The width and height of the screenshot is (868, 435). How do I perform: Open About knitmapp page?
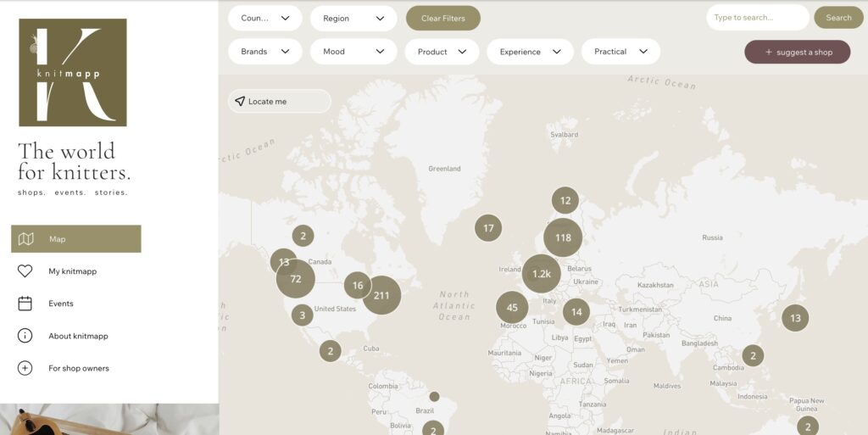point(78,336)
